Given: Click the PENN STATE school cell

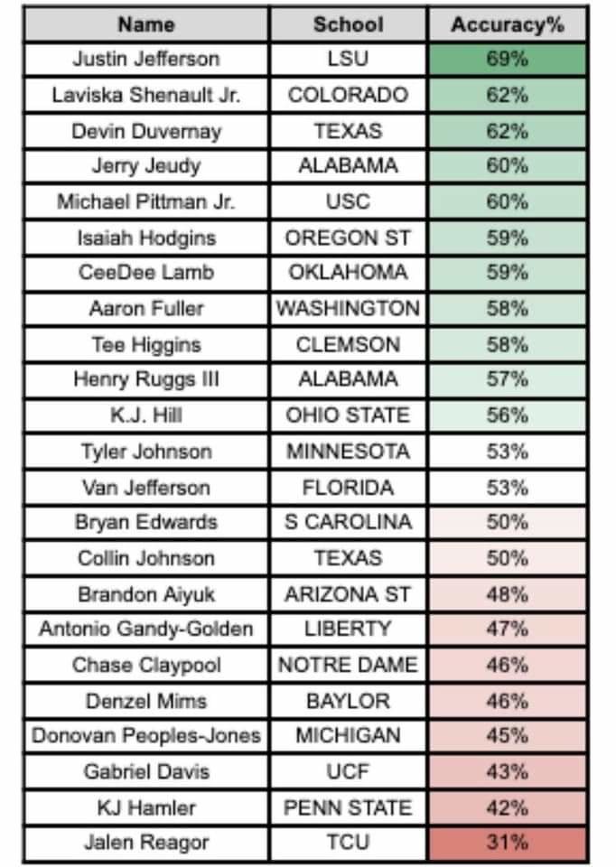Looking at the screenshot, I should coord(348,807).
